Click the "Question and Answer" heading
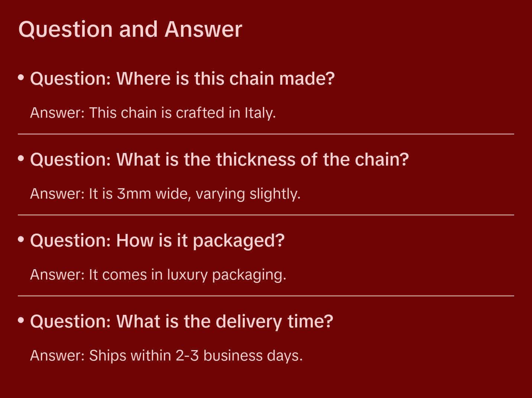The height and width of the screenshot is (398, 532). (x=130, y=29)
